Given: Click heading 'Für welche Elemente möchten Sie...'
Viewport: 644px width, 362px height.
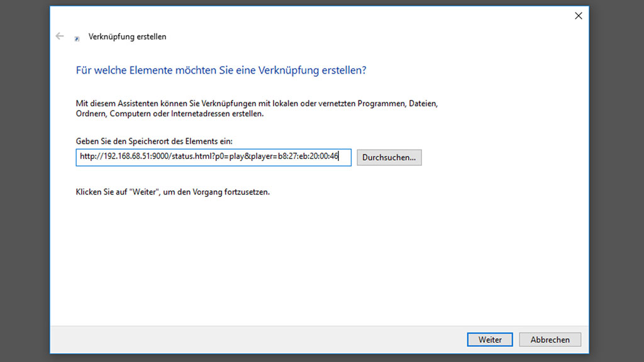Looking at the screenshot, I should coord(221,70).
